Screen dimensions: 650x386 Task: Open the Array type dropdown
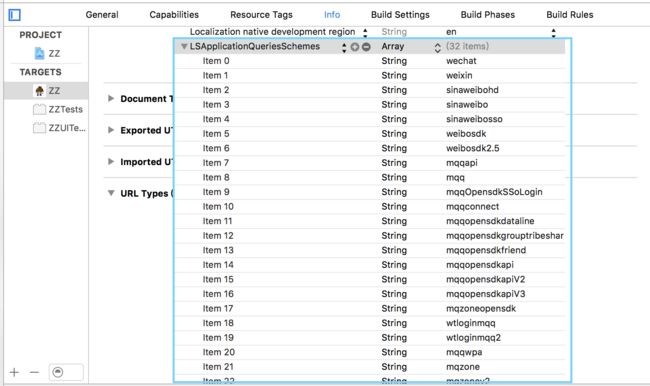437,47
